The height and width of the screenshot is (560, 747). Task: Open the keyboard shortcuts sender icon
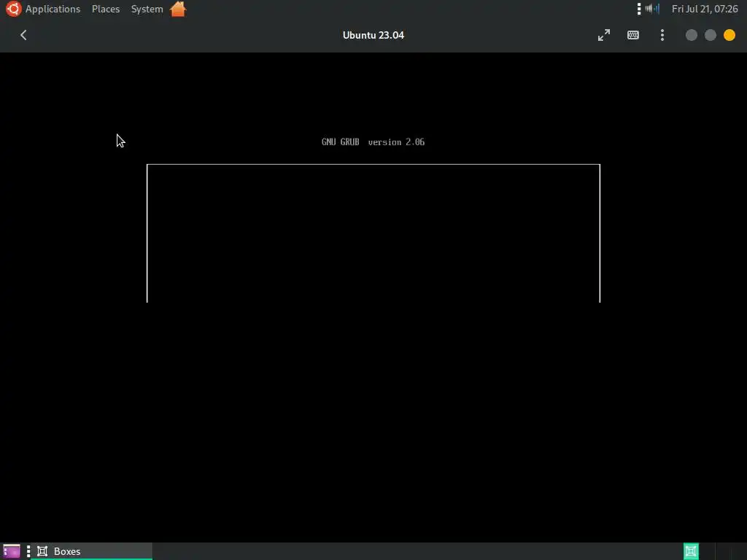coord(632,35)
